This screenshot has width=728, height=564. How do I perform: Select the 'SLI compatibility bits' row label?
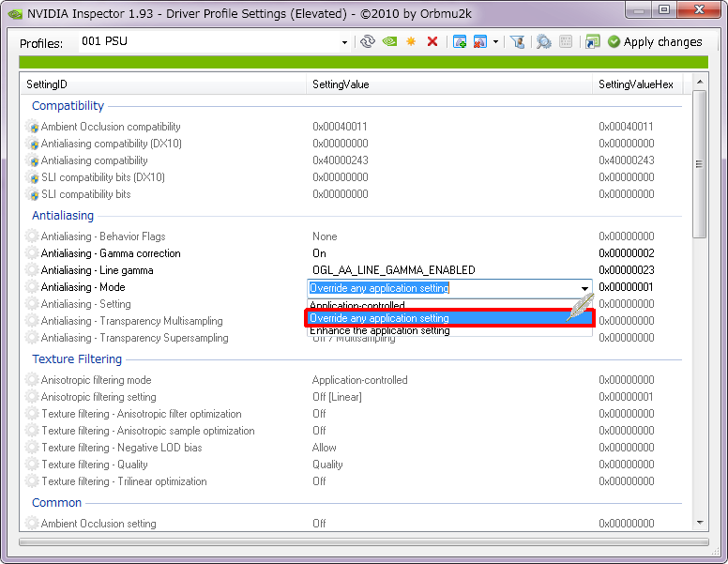(x=86, y=194)
